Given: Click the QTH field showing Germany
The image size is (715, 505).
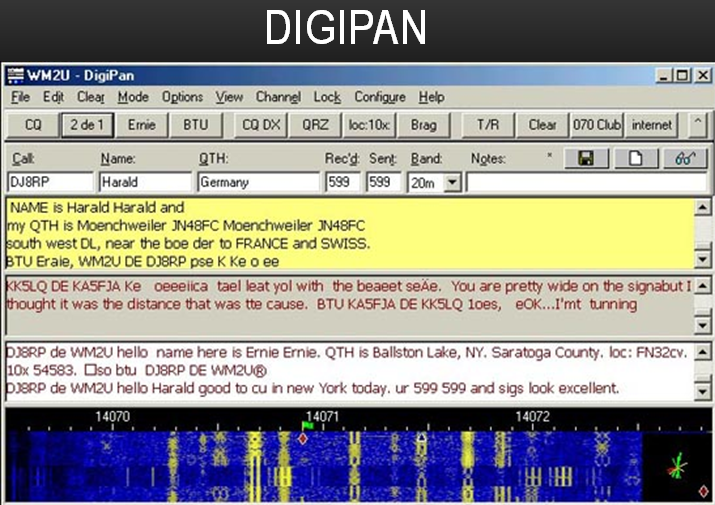Looking at the screenshot, I should [259, 182].
